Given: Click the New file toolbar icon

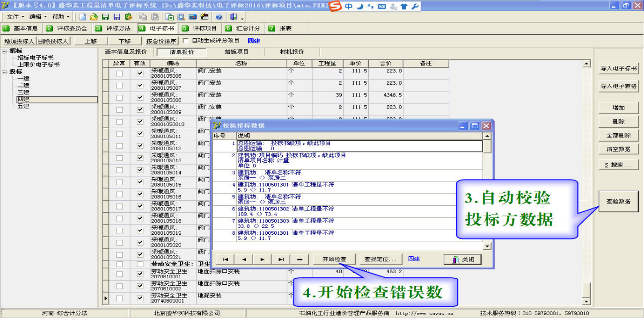Looking at the screenshot, I should (83, 17).
